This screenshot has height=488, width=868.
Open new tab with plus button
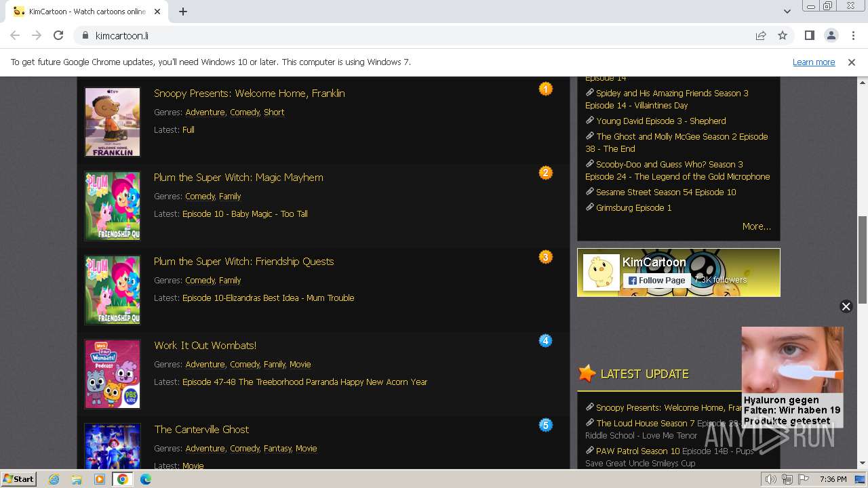[183, 12]
